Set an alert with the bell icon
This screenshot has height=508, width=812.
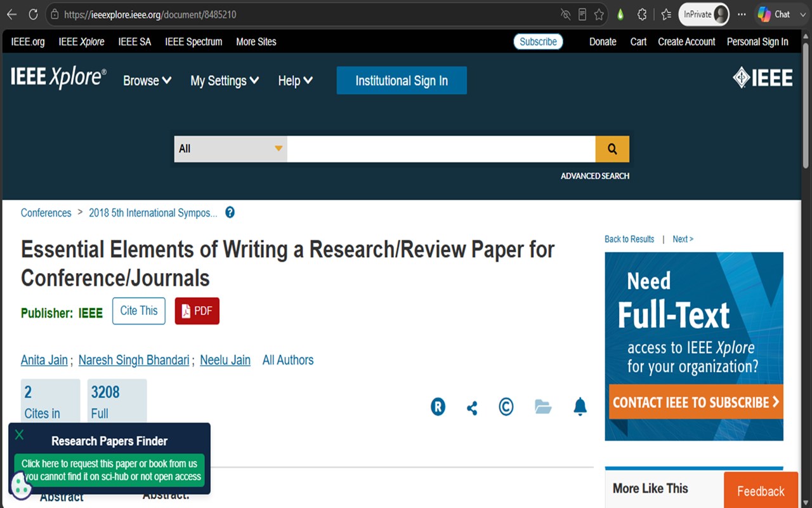tap(580, 406)
